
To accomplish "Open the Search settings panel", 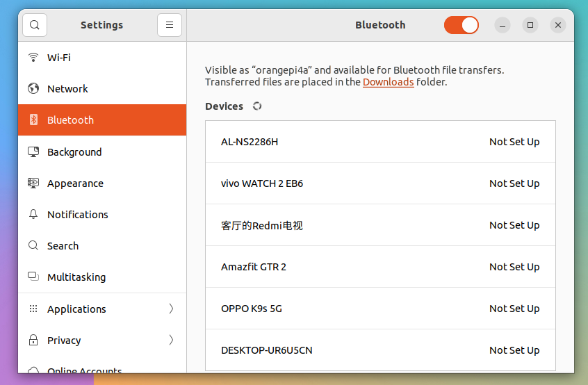I will coord(63,246).
